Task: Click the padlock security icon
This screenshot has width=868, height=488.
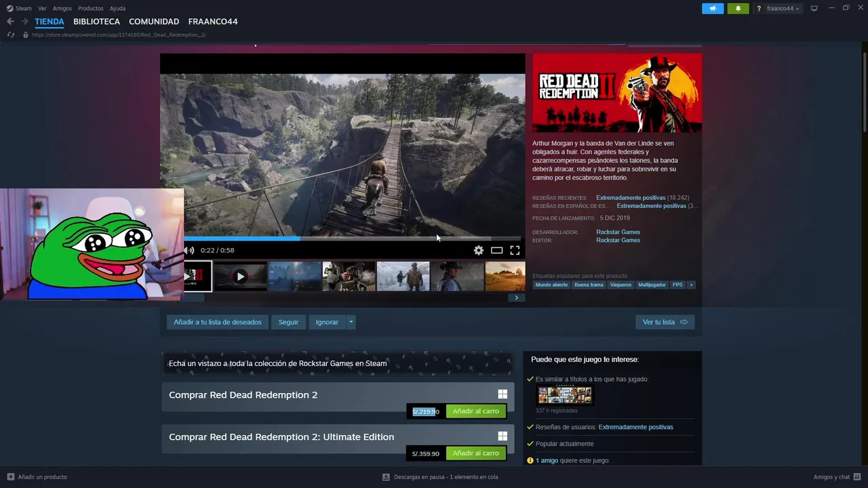Action: 26,35
